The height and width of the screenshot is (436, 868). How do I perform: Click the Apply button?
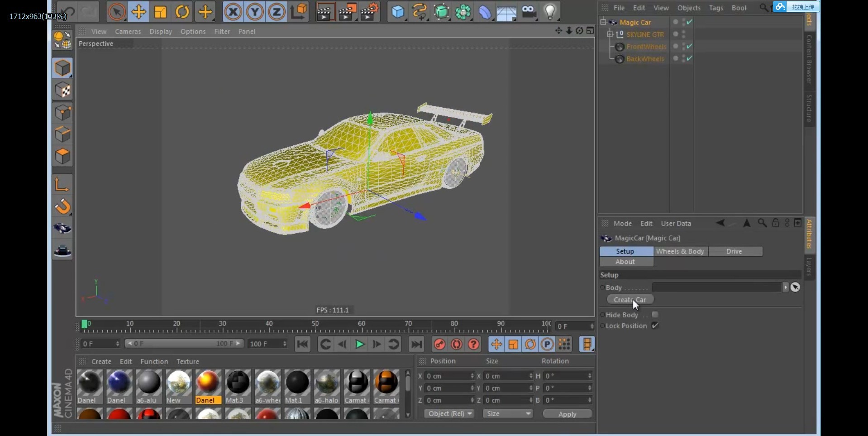pos(567,413)
